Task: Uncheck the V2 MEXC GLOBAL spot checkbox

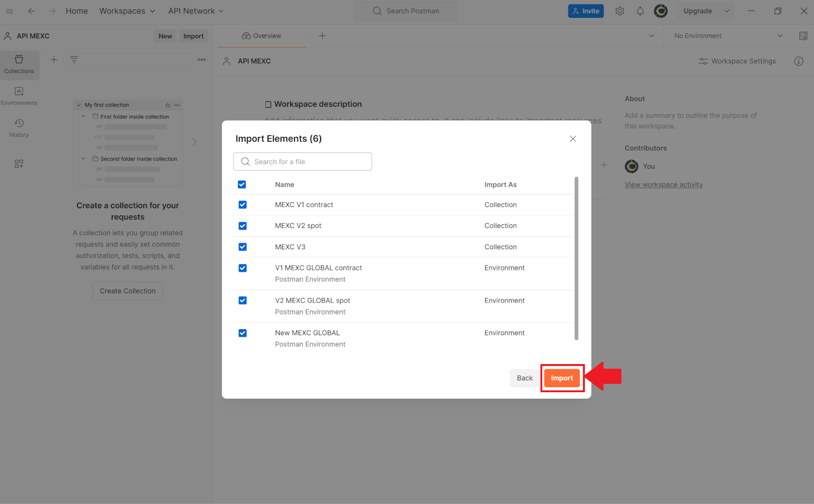Action: tap(243, 301)
